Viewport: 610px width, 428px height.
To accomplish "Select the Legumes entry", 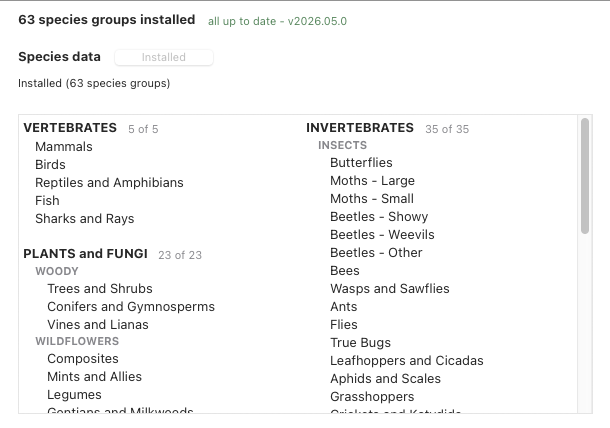I will (x=74, y=395).
